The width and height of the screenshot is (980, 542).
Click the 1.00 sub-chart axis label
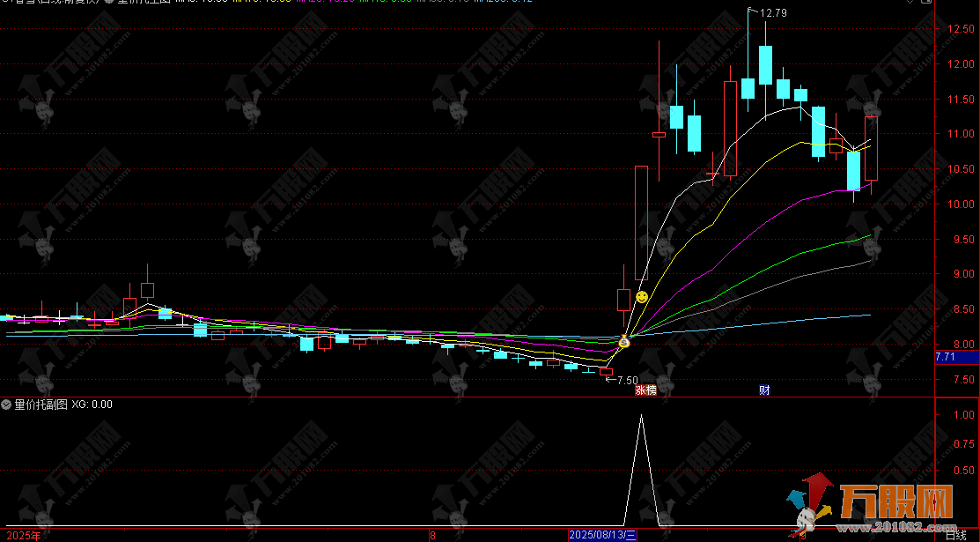[x=964, y=415]
